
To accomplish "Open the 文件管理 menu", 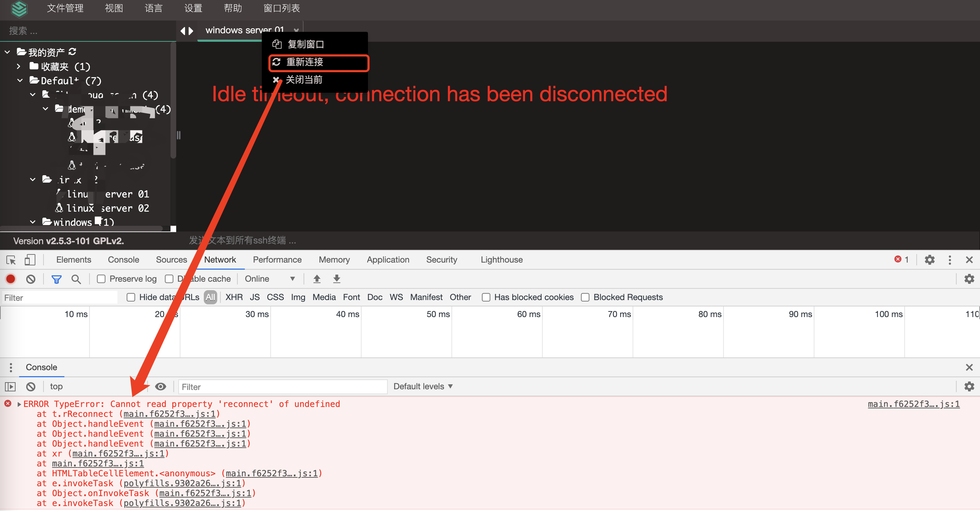I will [65, 8].
